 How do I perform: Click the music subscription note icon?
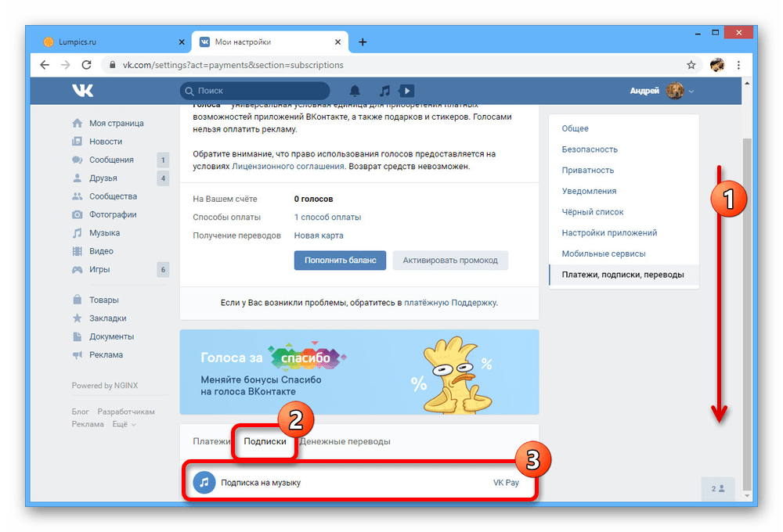(x=204, y=483)
